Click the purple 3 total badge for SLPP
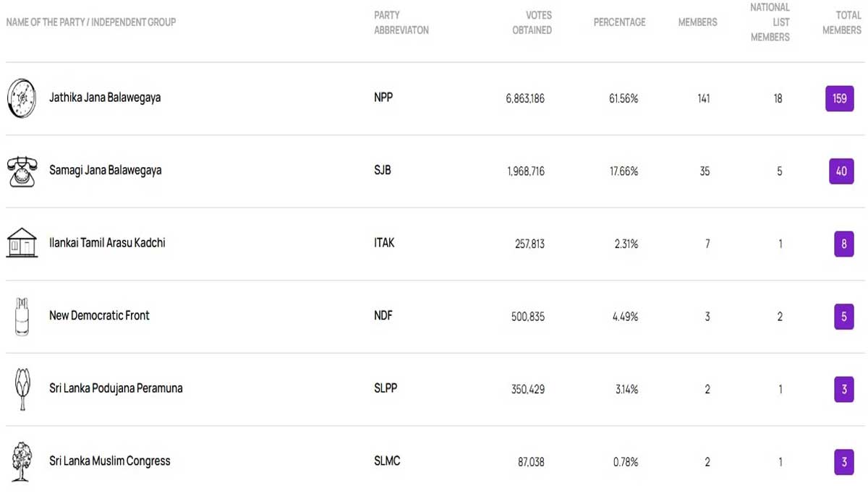868x496 pixels. (843, 390)
